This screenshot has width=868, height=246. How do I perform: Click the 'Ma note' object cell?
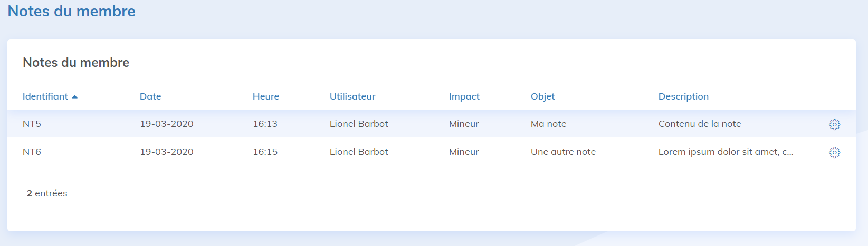pyautogui.click(x=549, y=124)
